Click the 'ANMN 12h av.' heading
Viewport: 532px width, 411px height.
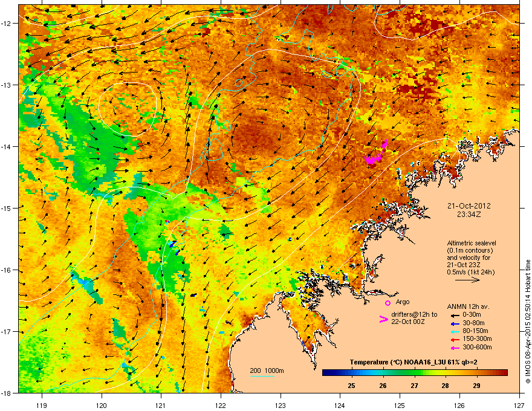coord(468,306)
